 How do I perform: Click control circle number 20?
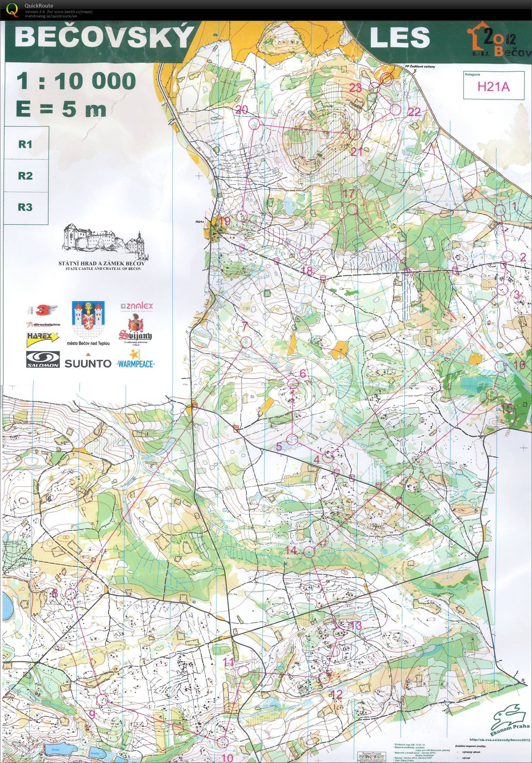pos(254,124)
